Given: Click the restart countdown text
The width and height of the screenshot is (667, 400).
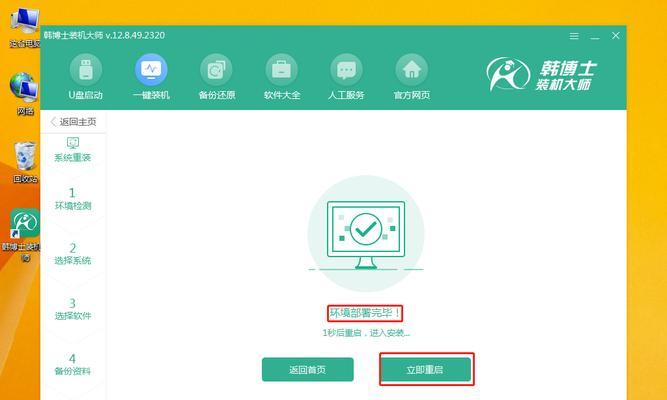Looking at the screenshot, I should click(366, 333).
